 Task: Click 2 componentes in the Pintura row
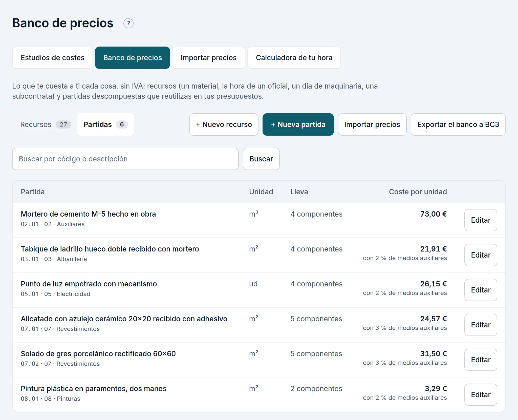(x=316, y=389)
